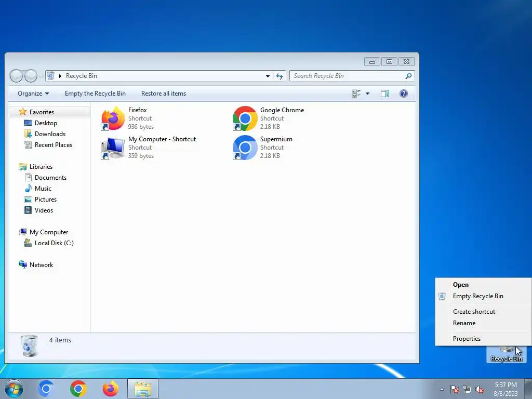Maximize the Recycle Bin window

click(x=389, y=62)
